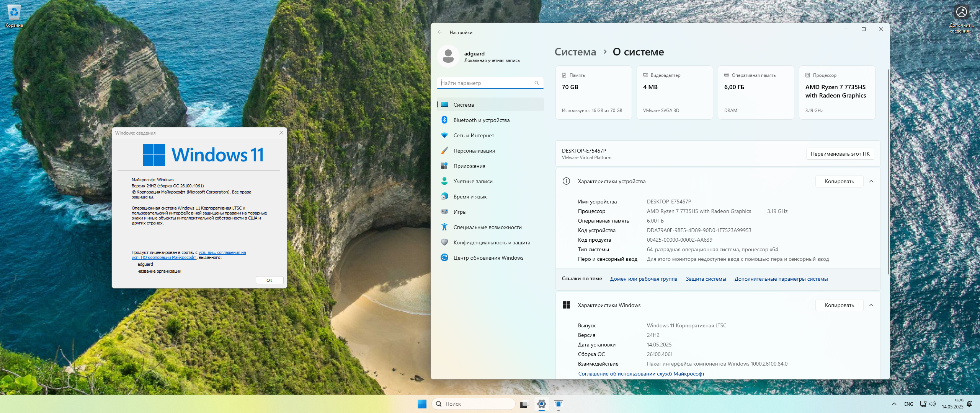Click Выпуск value Windows 11 Корпоративная LTSC

(x=686, y=325)
